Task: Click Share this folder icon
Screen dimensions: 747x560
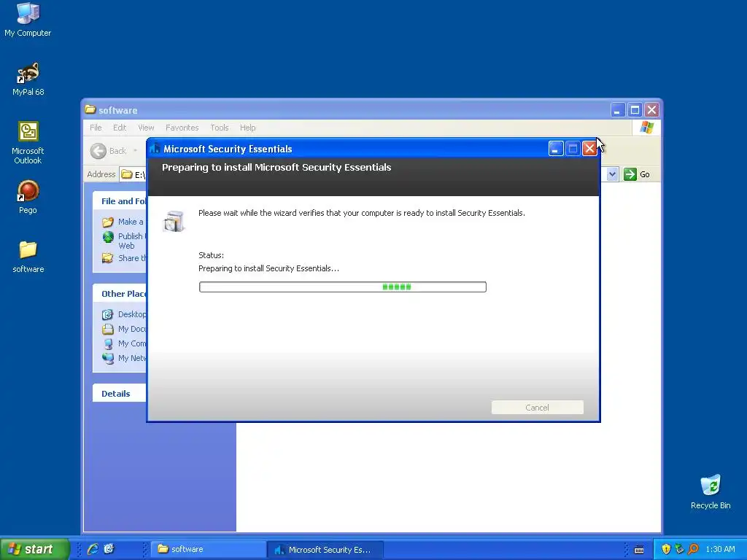Action: pyautogui.click(x=108, y=258)
